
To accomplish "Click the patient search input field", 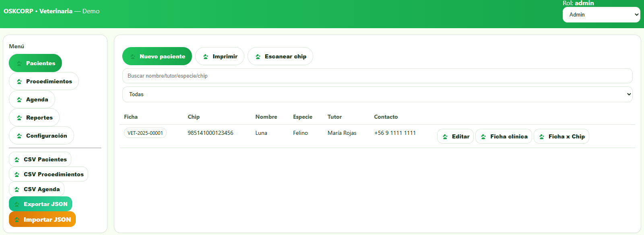I will (377, 76).
